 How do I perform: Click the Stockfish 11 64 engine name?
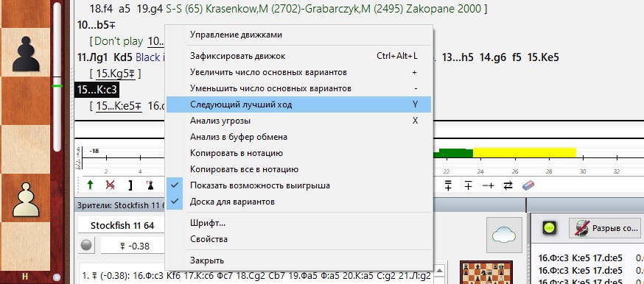pyautogui.click(x=122, y=225)
